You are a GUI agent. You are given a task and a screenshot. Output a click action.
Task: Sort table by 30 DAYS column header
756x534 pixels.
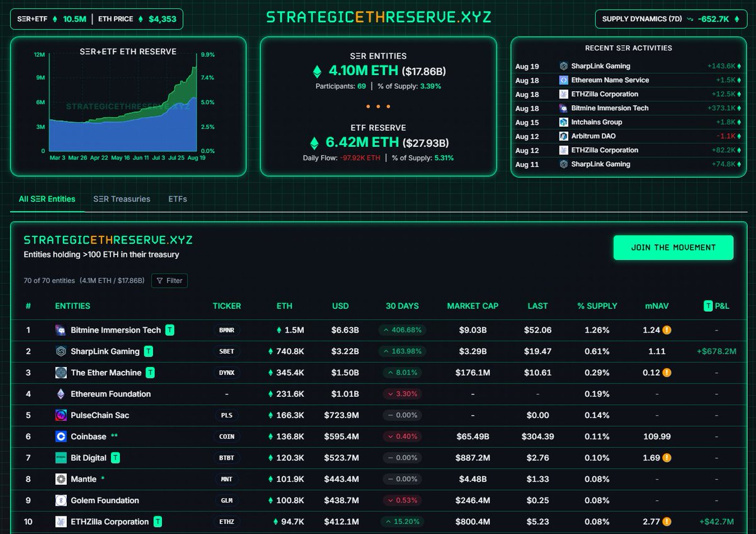pyautogui.click(x=402, y=306)
